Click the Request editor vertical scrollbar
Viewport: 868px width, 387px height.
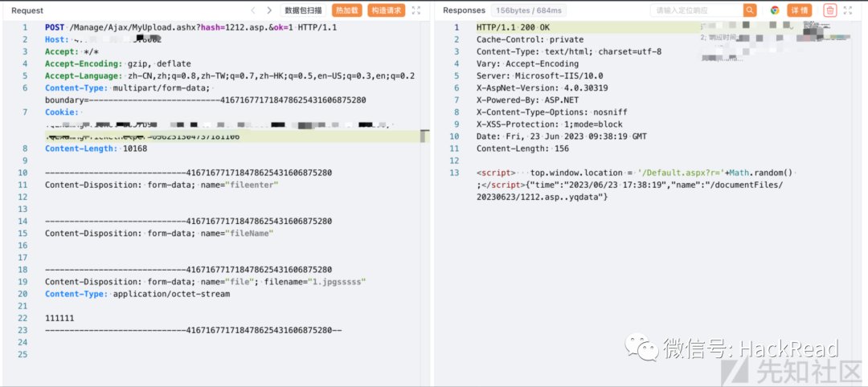tap(424, 136)
